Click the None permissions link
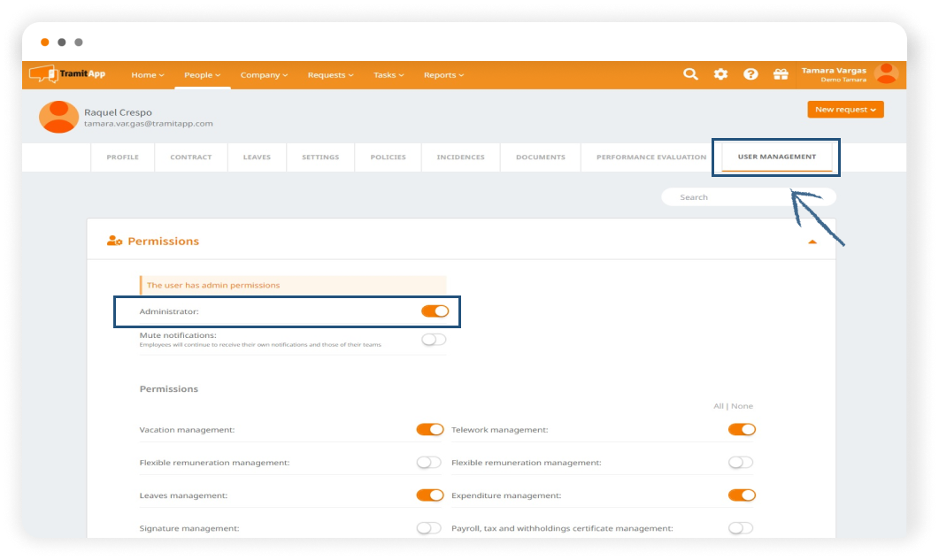The image size is (939, 560). click(743, 406)
